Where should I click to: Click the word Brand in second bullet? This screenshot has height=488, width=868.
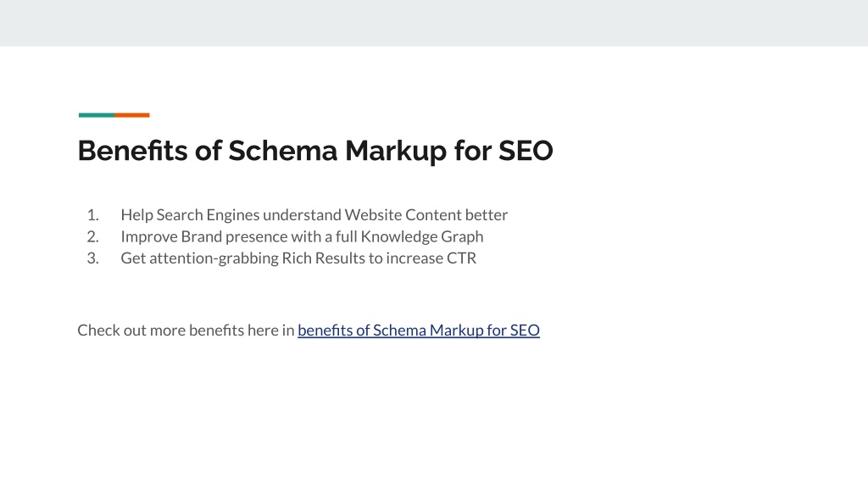(202, 237)
